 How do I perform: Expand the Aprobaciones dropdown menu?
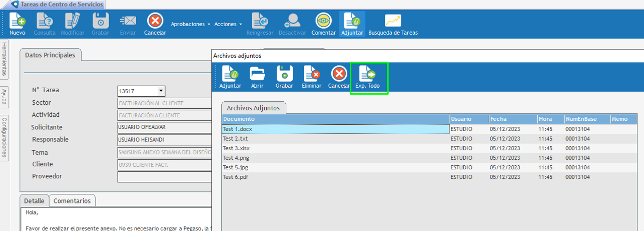[x=190, y=24]
